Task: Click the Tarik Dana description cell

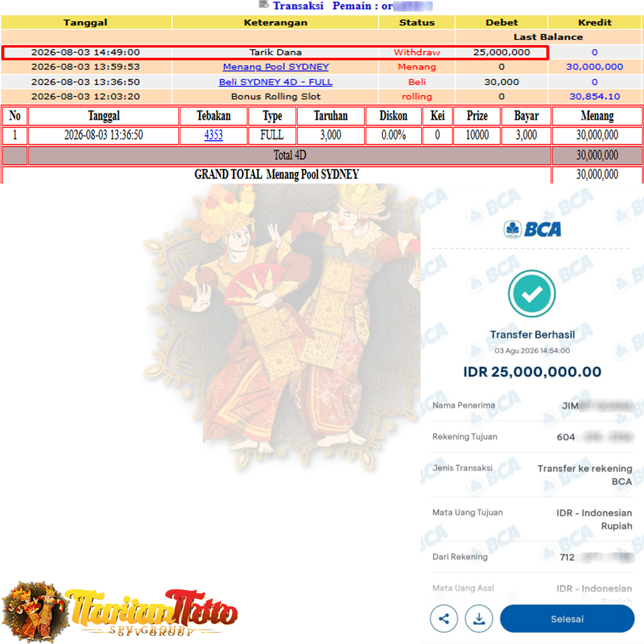Action: [276, 52]
